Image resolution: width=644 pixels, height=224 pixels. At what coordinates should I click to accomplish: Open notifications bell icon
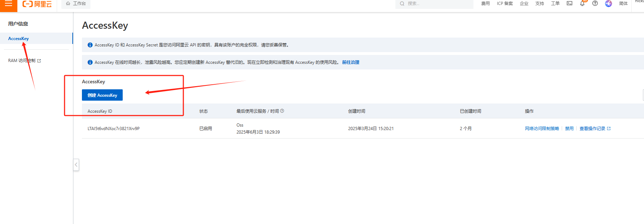(x=582, y=3)
